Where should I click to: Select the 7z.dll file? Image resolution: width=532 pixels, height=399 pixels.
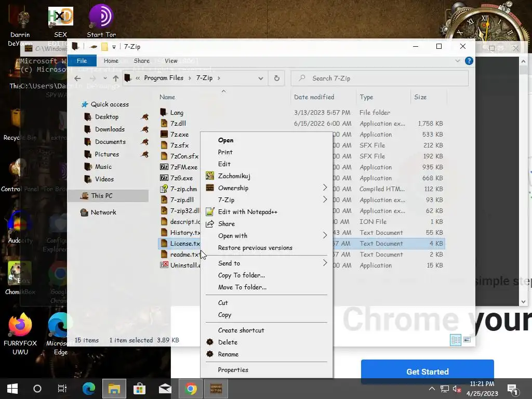coord(178,124)
